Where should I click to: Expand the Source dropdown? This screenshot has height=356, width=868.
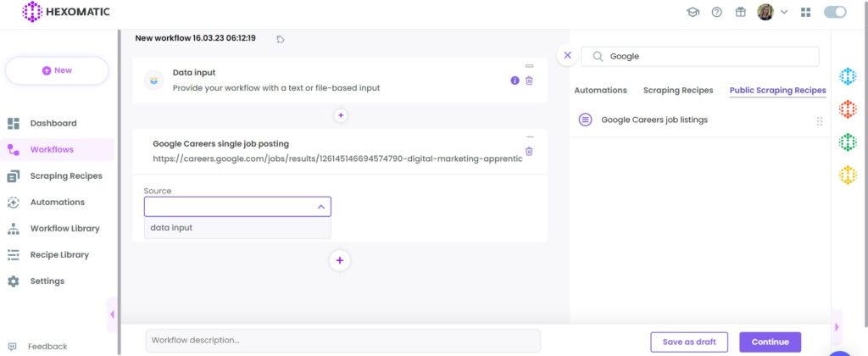point(237,207)
